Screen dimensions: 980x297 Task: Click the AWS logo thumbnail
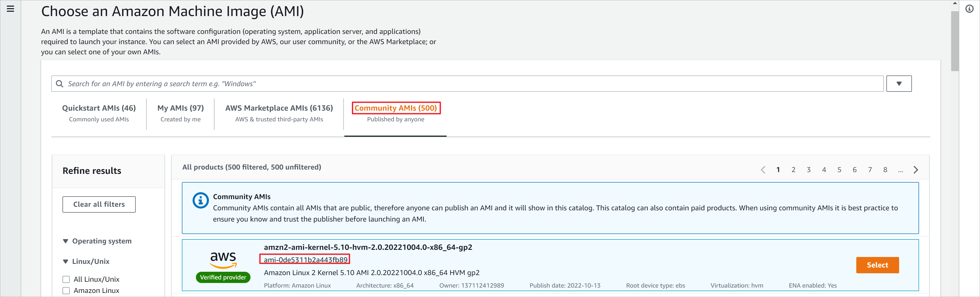[x=223, y=259]
